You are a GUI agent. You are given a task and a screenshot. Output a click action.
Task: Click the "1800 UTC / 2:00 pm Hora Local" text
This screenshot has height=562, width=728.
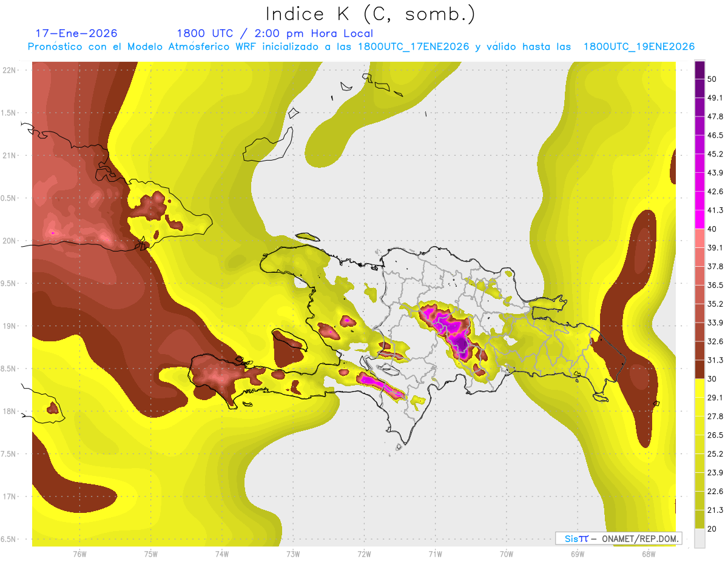[x=275, y=33]
